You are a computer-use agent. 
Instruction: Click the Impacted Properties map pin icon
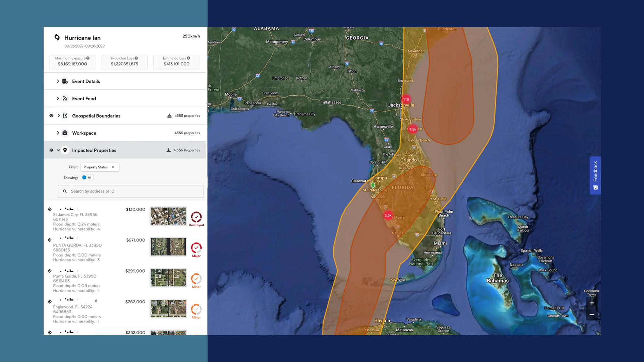coord(65,150)
